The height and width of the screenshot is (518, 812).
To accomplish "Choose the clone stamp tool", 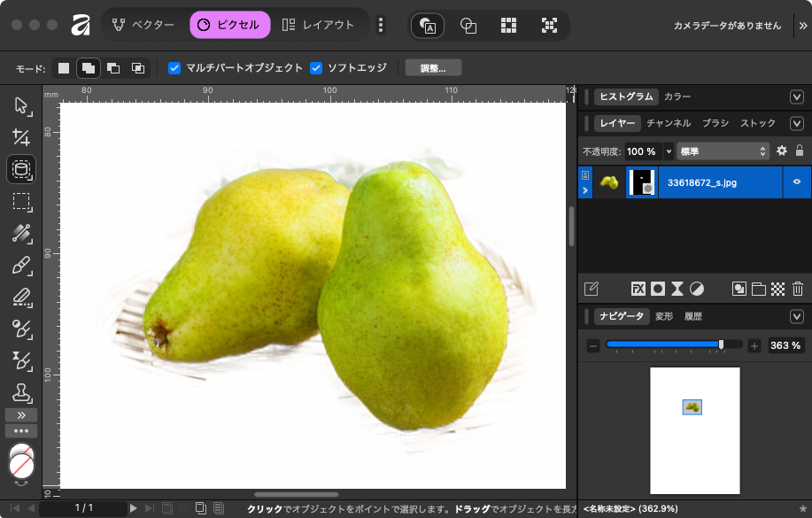I will [x=21, y=391].
